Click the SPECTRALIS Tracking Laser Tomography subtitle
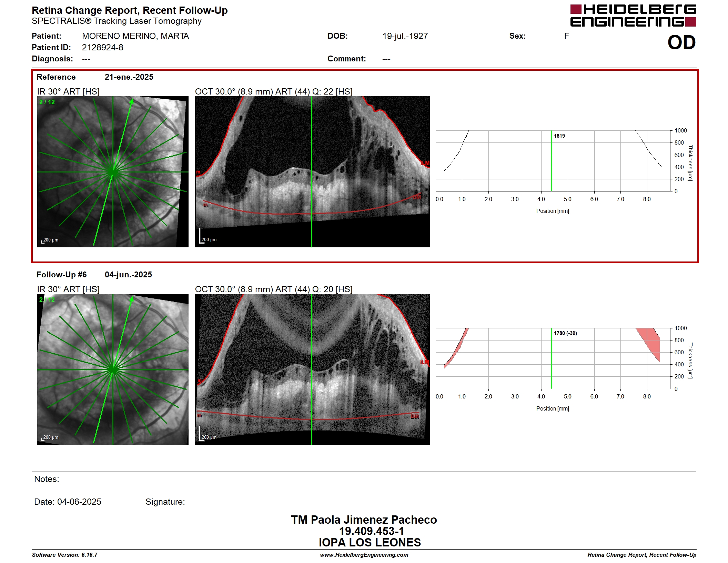The height and width of the screenshot is (563, 728). pos(117,21)
